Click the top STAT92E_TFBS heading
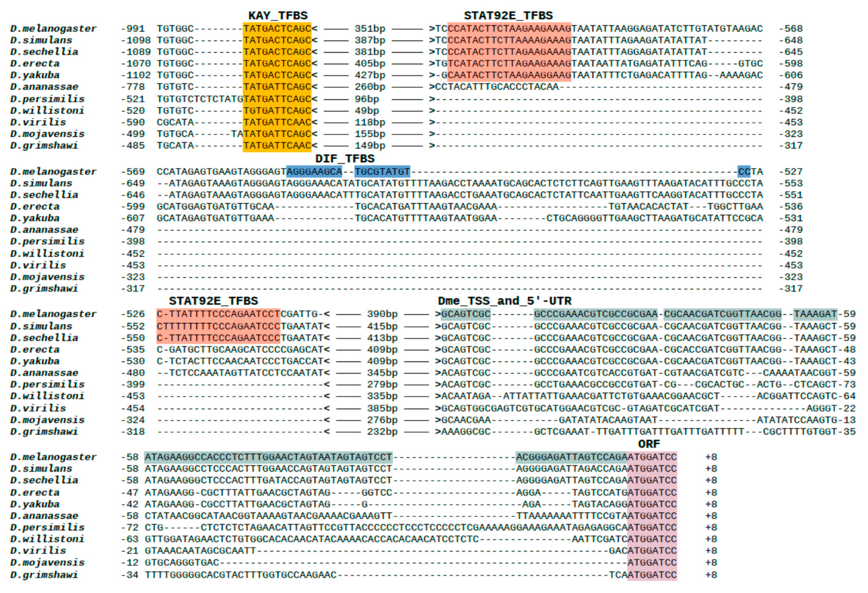Screen dimensions: 868x593 coord(508,16)
